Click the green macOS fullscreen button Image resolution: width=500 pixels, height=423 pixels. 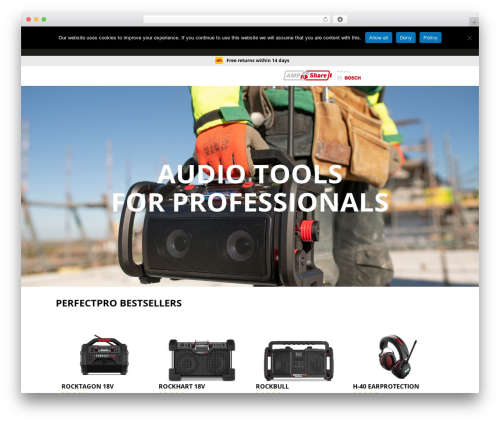(44, 19)
